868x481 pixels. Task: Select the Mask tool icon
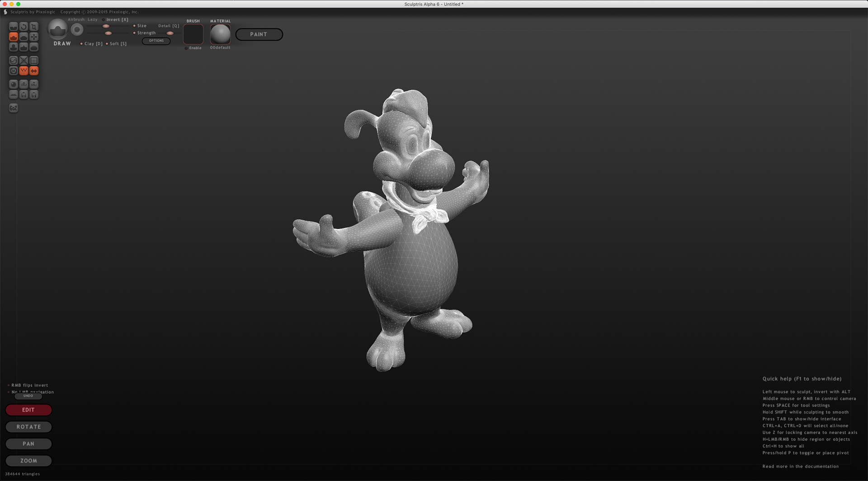pos(14,71)
